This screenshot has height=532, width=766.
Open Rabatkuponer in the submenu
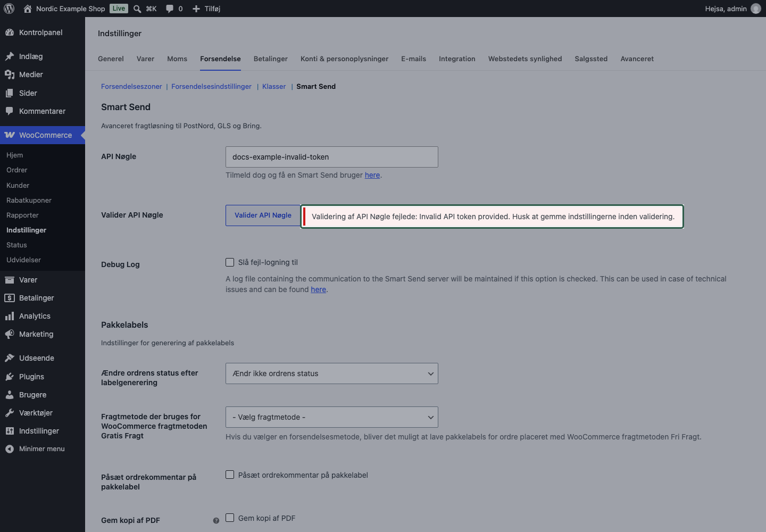point(29,200)
